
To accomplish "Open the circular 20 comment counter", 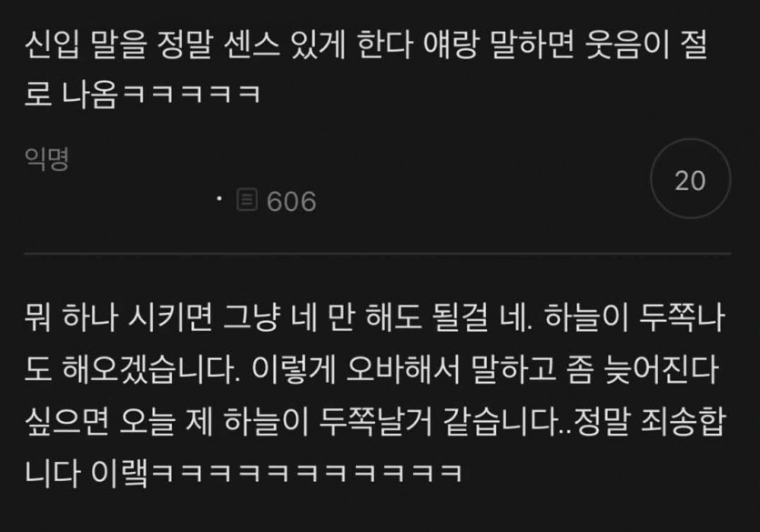I will (690, 179).
